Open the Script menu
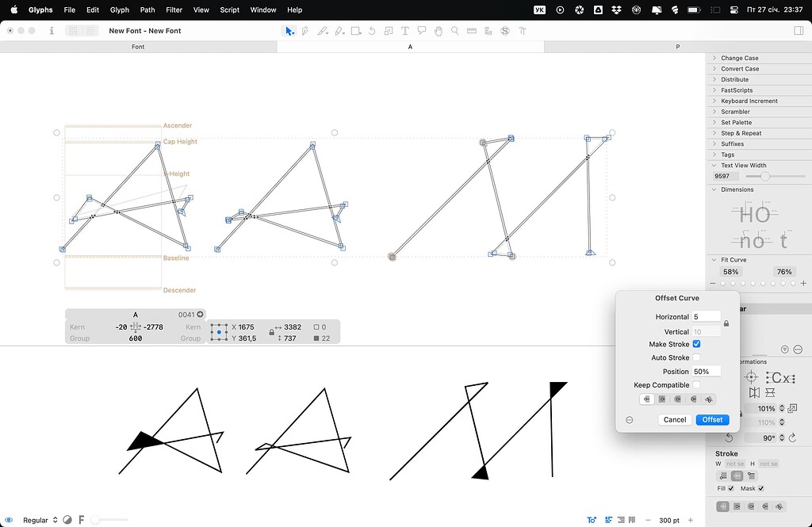Screen dimensions: 812x527 229,10
